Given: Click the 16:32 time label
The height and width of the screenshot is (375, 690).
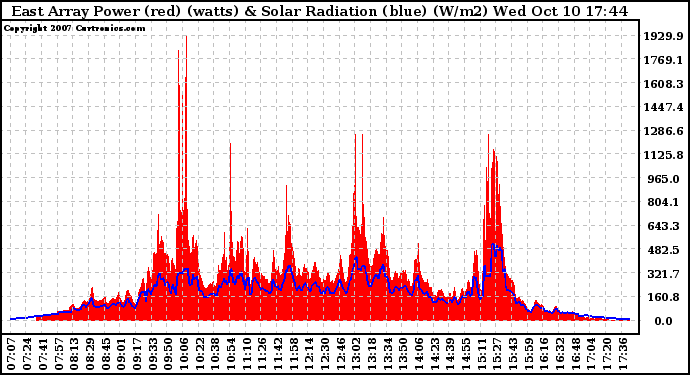Looking at the screenshot, I should pyautogui.click(x=561, y=354).
